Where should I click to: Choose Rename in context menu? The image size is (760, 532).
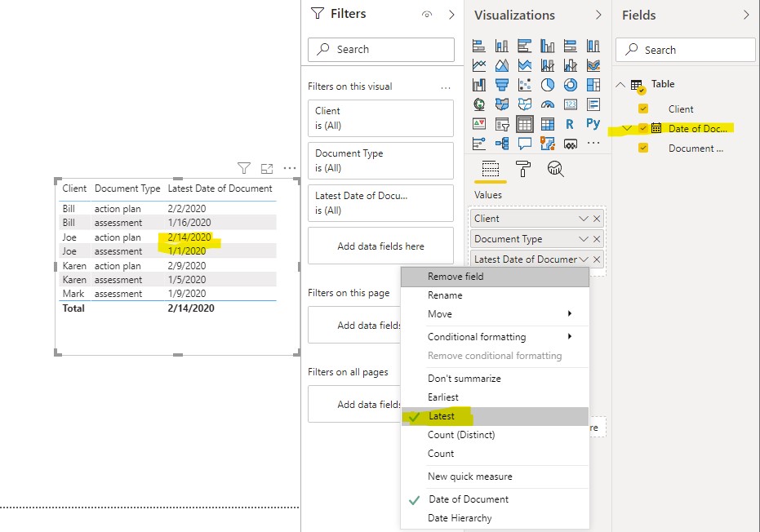pyautogui.click(x=495, y=295)
